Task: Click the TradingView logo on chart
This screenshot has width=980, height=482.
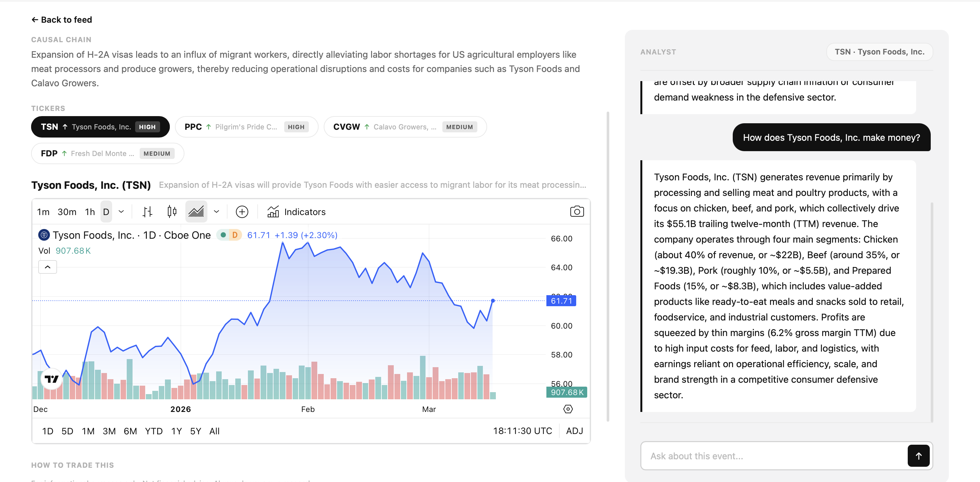Action: pyautogui.click(x=51, y=379)
